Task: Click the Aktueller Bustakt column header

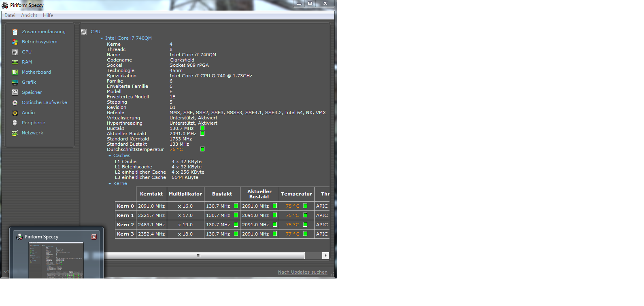Action: click(259, 194)
